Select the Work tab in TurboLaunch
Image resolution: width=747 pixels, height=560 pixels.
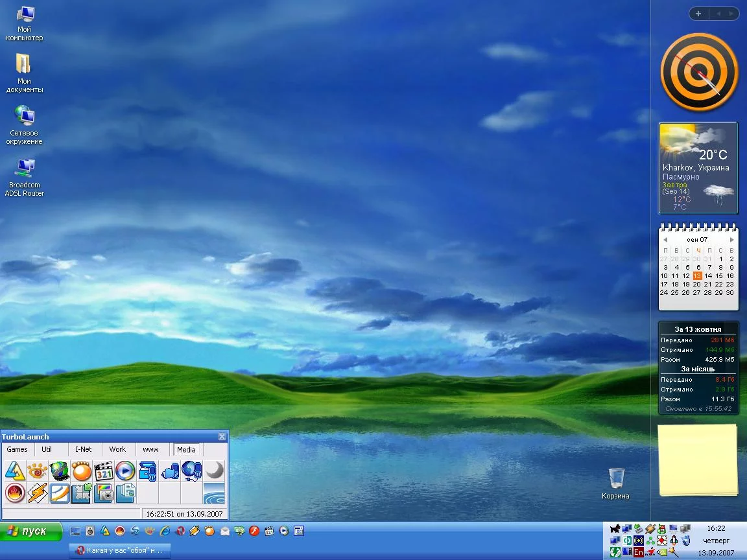point(117,449)
